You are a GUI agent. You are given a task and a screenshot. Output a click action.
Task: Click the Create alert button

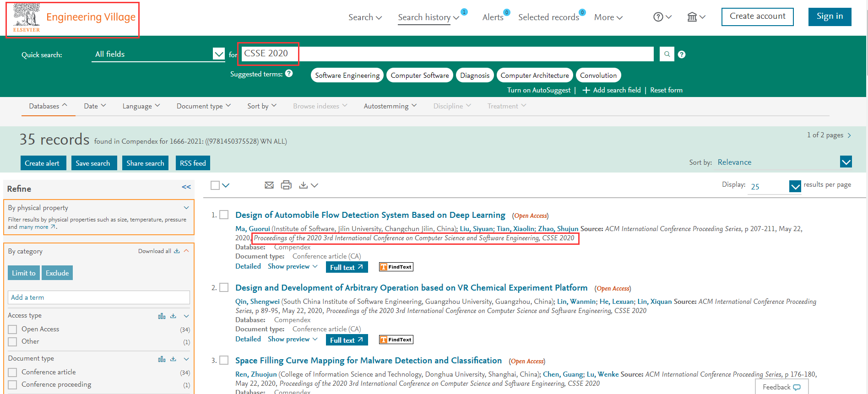coord(43,163)
